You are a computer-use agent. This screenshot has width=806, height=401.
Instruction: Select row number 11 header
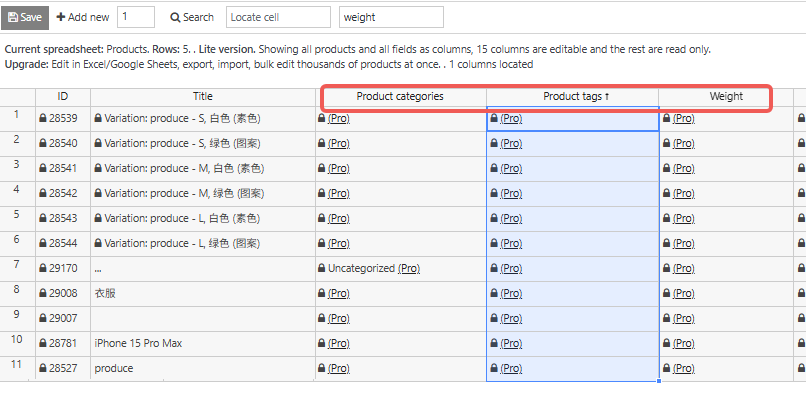coord(17,366)
